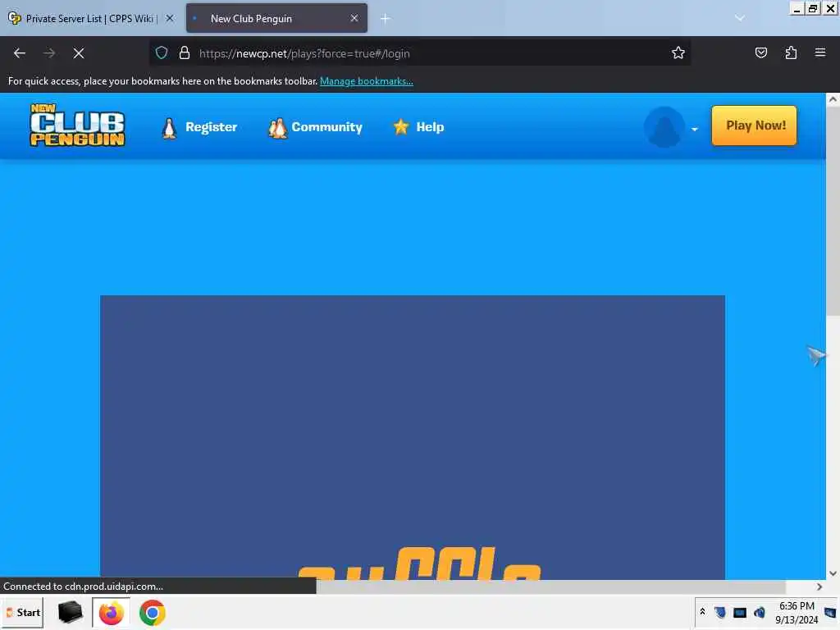This screenshot has height=630, width=840.
Task: Open the Windows Start menu
Action: (23, 612)
